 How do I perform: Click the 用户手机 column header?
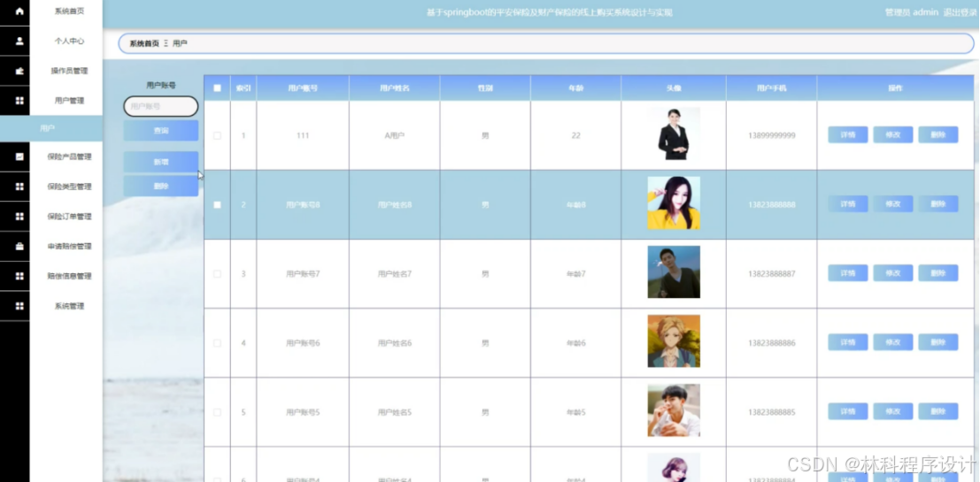[771, 88]
